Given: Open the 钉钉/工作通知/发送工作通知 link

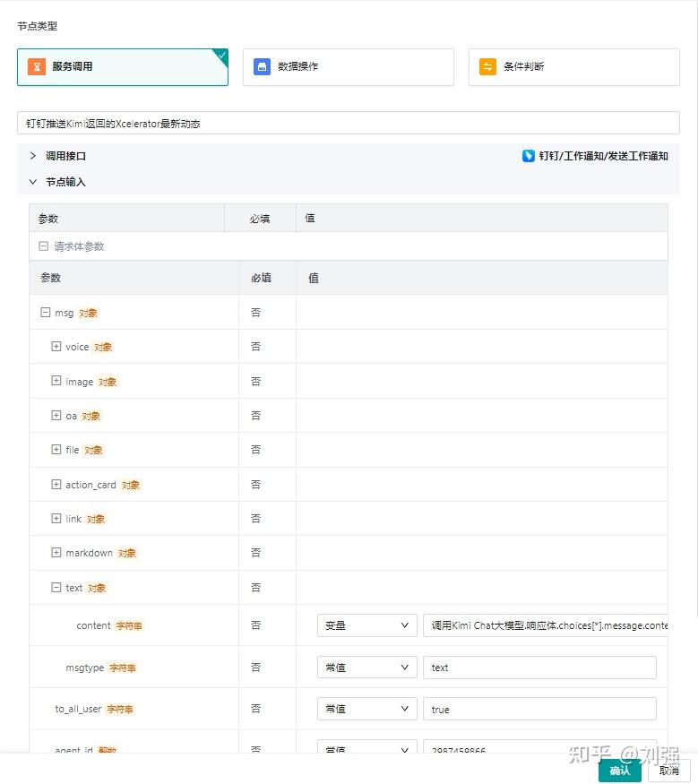Looking at the screenshot, I should tap(600, 155).
